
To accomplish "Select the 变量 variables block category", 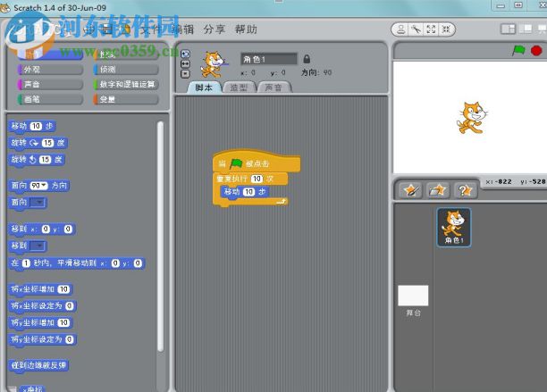I will click(x=126, y=99).
